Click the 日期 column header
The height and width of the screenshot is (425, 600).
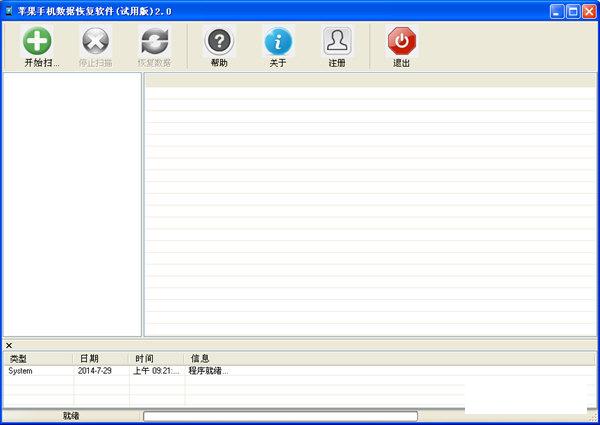point(100,358)
